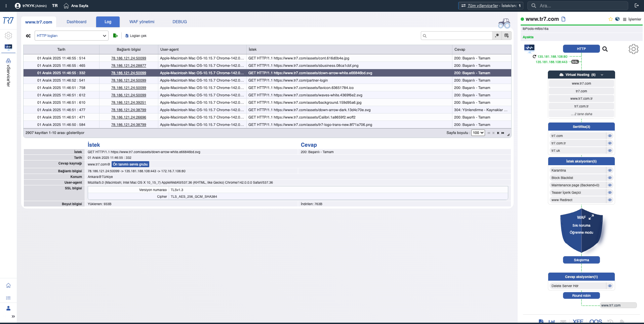
Task: Click document icon beside www.tr7.com title
Action: click(564, 19)
